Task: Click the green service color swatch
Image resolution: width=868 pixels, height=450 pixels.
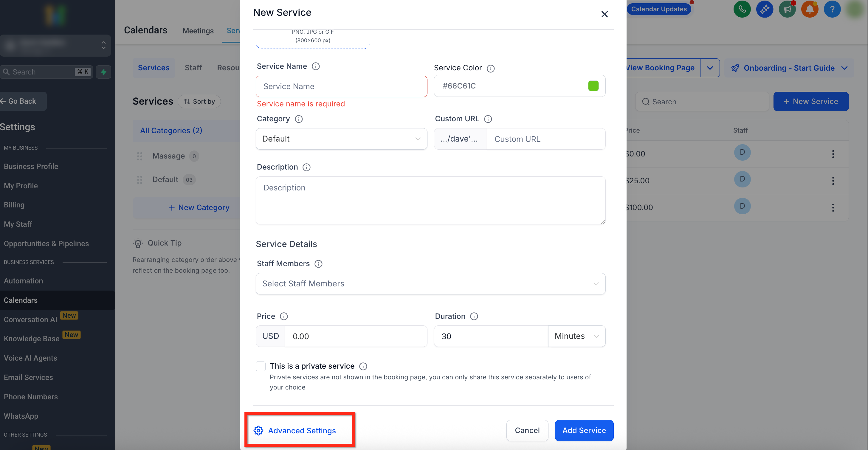Action: point(593,86)
